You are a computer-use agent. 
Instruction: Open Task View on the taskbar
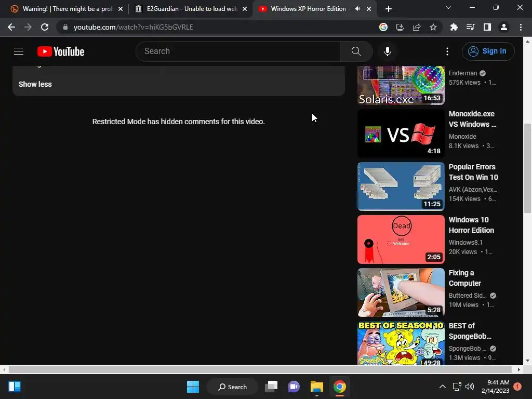click(x=271, y=387)
